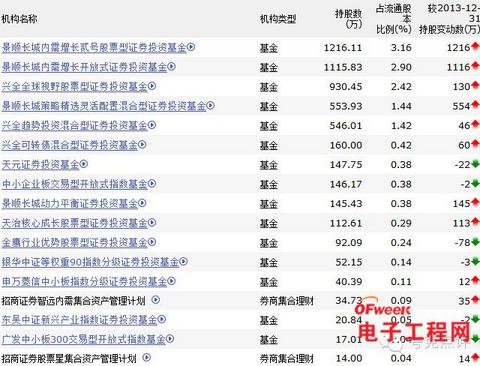
Task: Click holdings value 930.45
Action: (346, 87)
